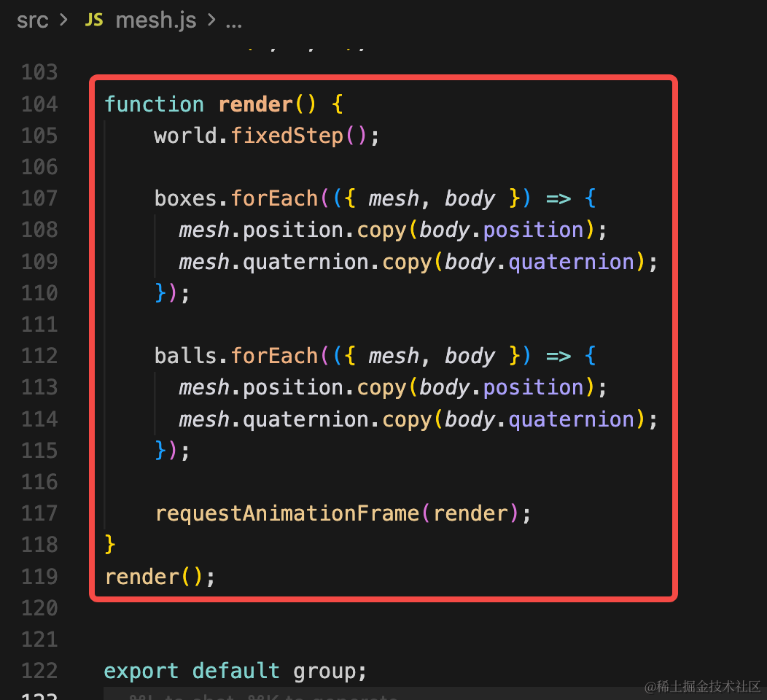Viewport: 767px width, 700px height.
Task: Click 'group' identifier on line 122
Action: point(324,672)
